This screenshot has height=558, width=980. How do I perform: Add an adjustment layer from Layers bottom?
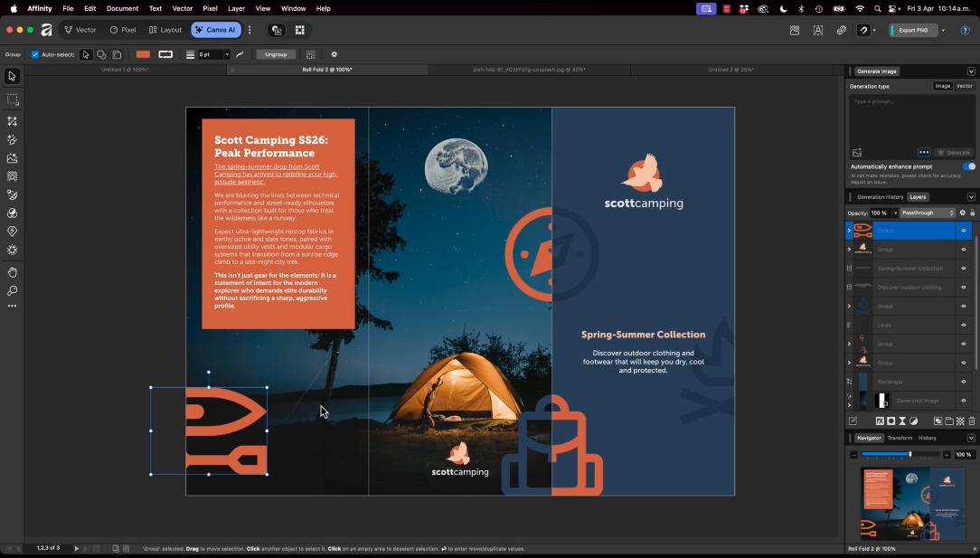click(x=914, y=421)
